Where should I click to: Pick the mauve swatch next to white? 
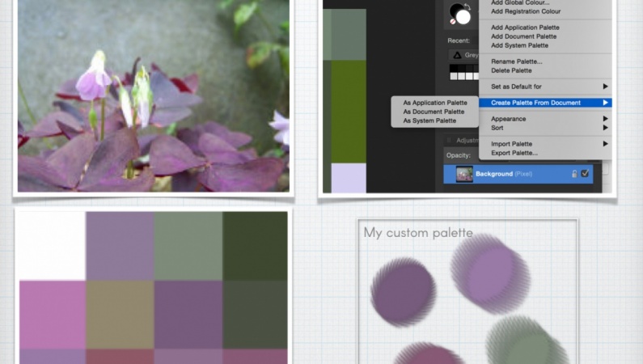click(x=120, y=246)
